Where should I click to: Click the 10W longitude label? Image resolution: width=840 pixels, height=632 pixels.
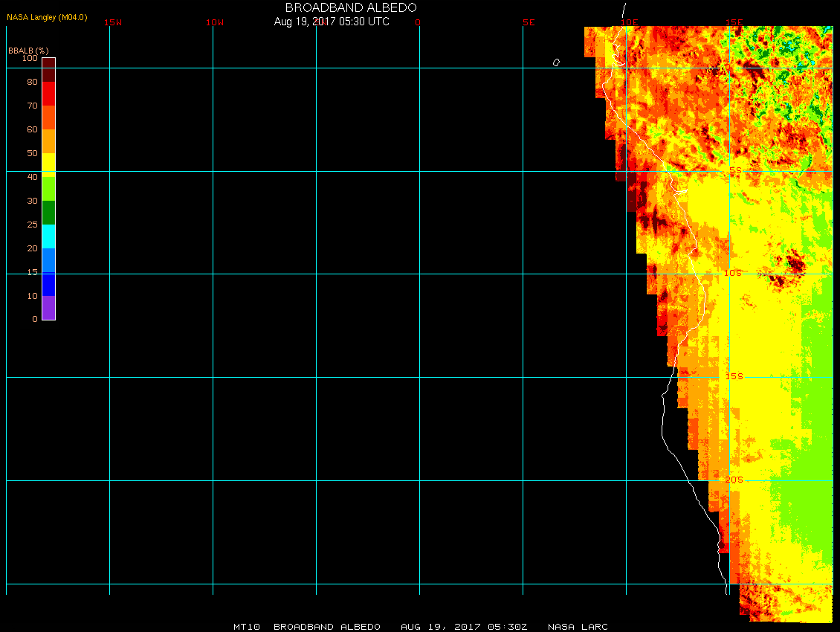pyautogui.click(x=215, y=22)
